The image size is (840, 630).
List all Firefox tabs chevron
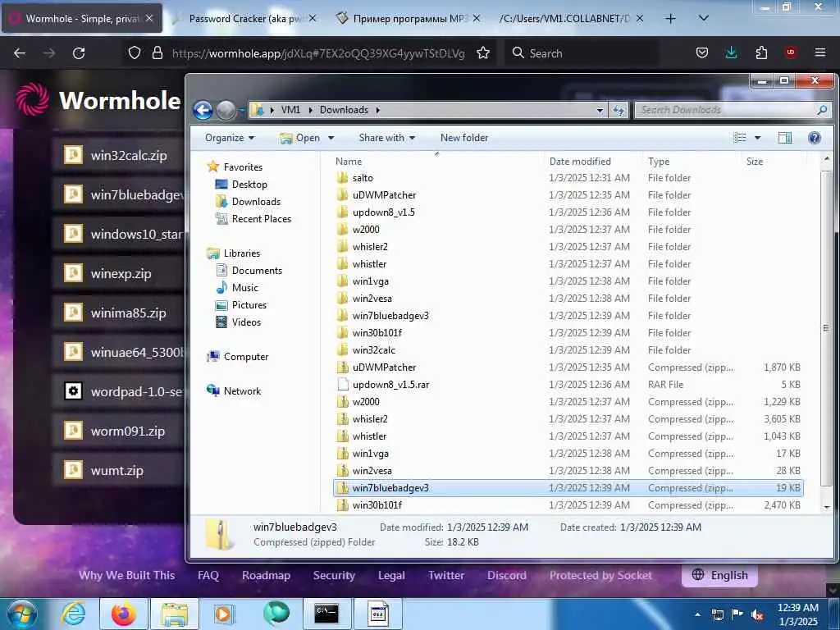(x=704, y=18)
